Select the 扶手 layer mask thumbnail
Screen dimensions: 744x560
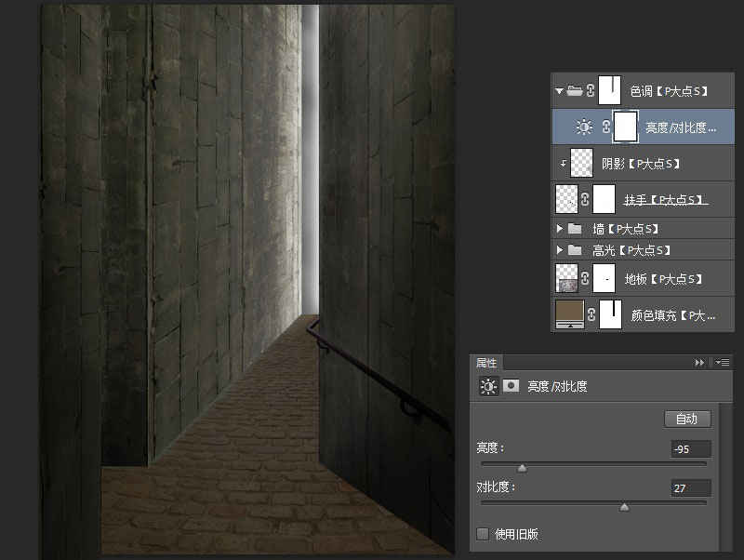point(604,199)
